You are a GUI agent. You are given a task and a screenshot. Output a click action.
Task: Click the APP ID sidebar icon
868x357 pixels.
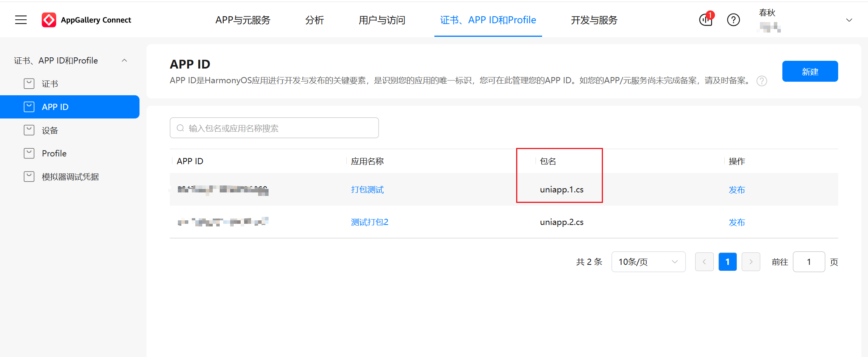click(x=29, y=107)
